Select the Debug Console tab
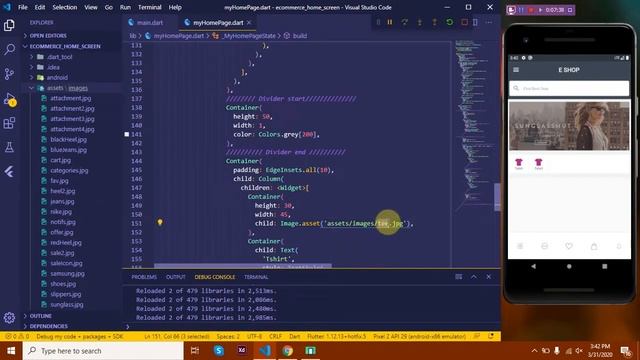The image size is (640, 360). click(215, 277)
